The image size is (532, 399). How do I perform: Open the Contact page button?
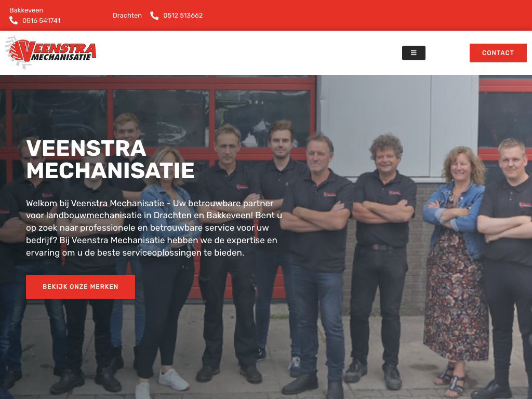pyautogui.click(x=498, y=53)
